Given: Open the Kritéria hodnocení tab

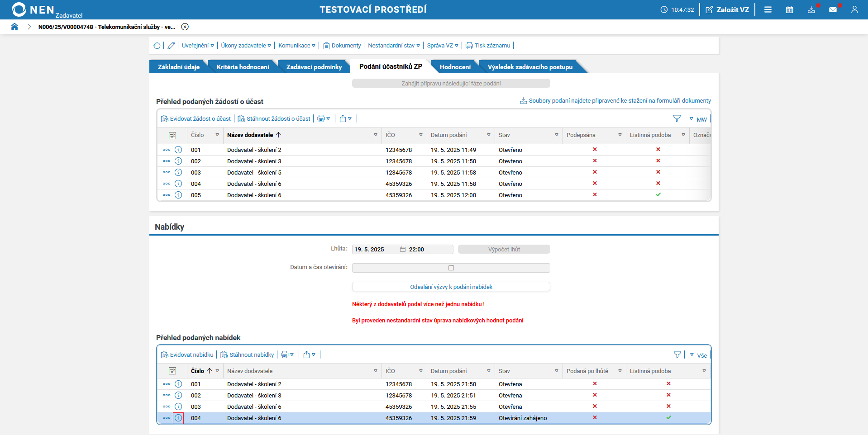Looking at the screenshot, I should coord(243,67).
